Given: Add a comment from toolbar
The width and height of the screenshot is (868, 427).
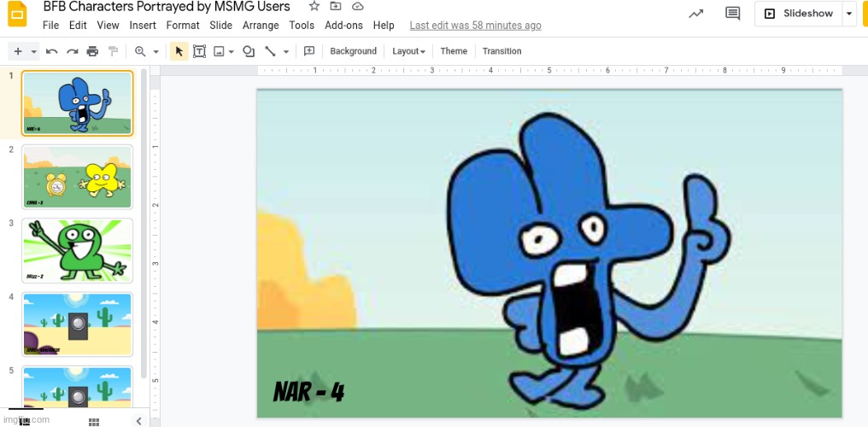Looking at the screenshot, I should [309, 51].
